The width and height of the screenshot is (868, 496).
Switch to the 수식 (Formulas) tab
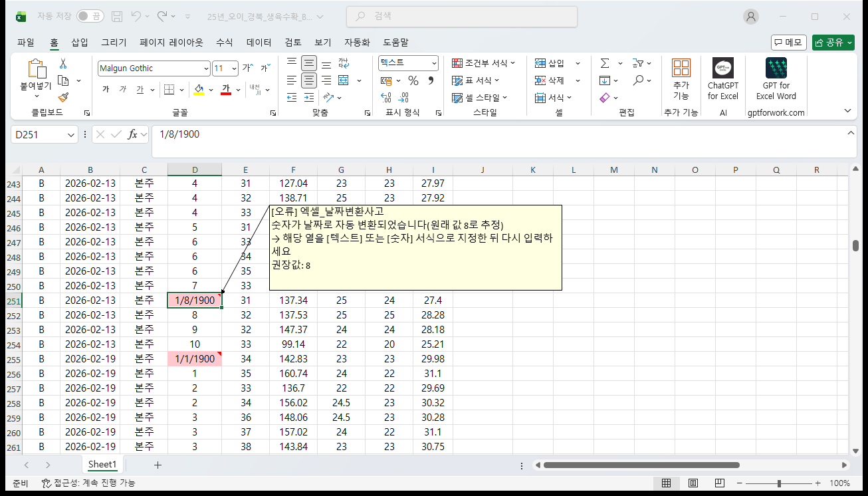pos(225,42)
